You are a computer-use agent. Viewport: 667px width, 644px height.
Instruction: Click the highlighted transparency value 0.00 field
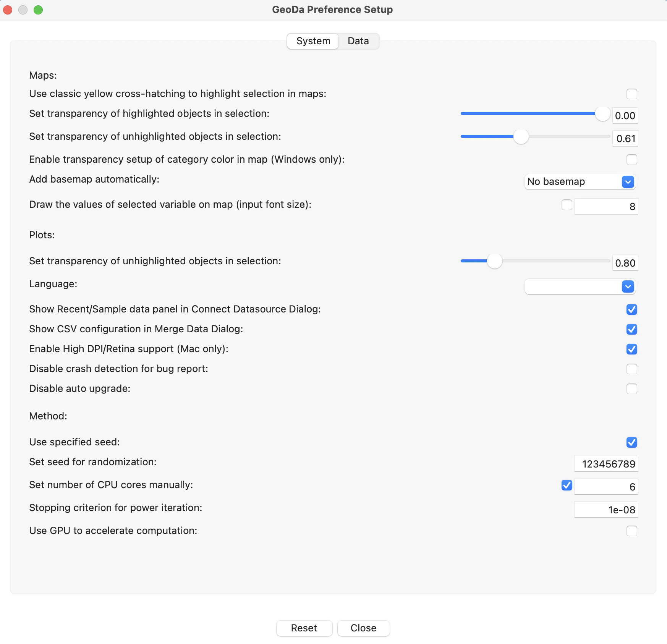tap(625, 115)
